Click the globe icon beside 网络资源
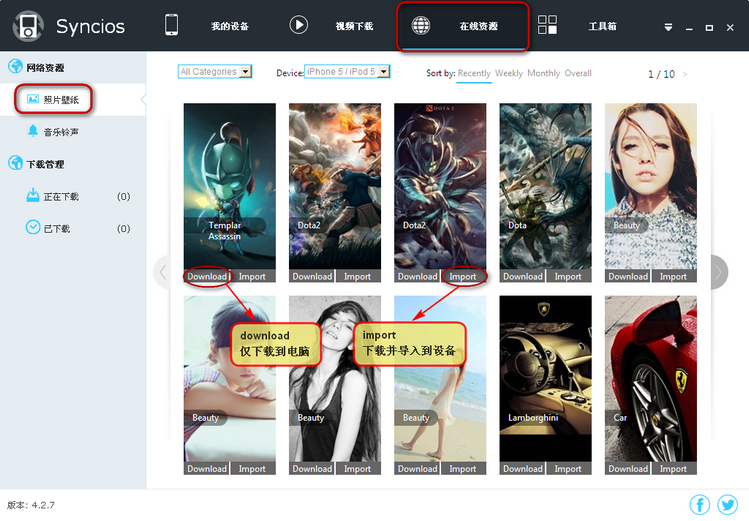This screenshot has height=521, width=749. tap(15, 66)
